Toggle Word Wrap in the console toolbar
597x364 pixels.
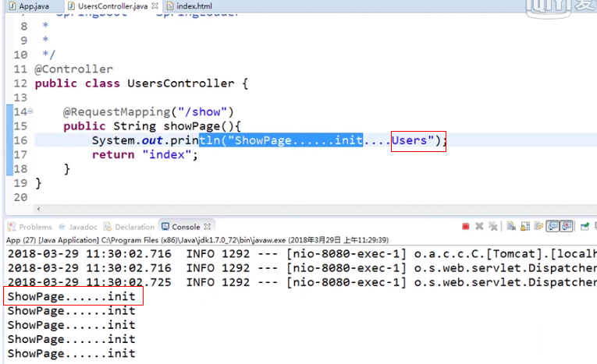coord(538,227)
